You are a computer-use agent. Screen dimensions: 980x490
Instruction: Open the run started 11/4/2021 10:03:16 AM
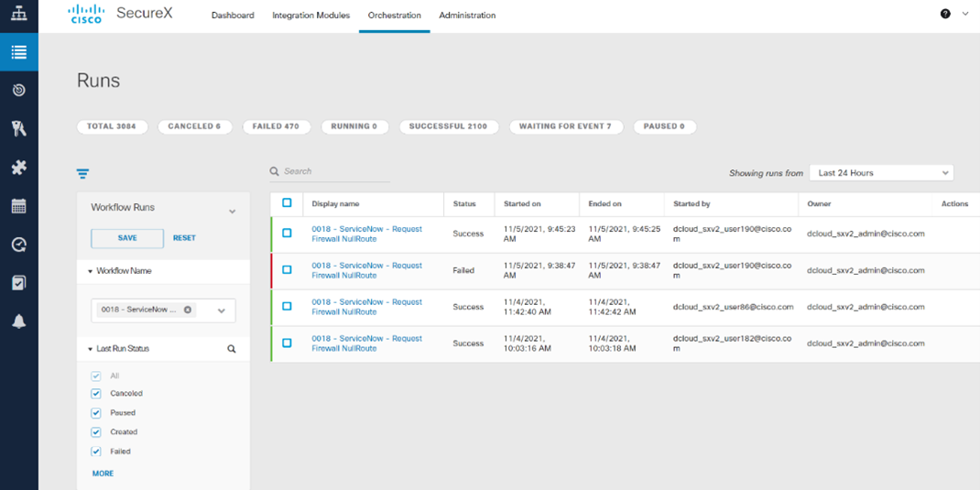[367, 343]
